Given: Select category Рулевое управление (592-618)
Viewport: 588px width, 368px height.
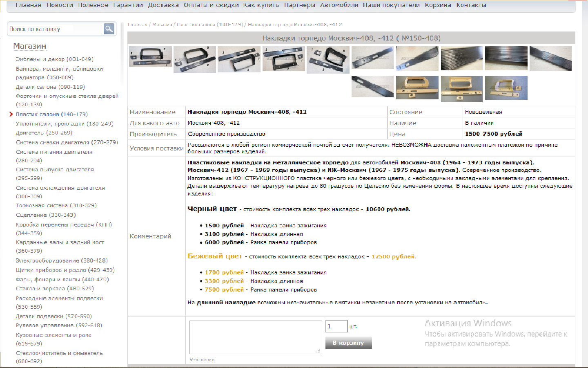Looking at the screenshot, I should tap(59, 325).
